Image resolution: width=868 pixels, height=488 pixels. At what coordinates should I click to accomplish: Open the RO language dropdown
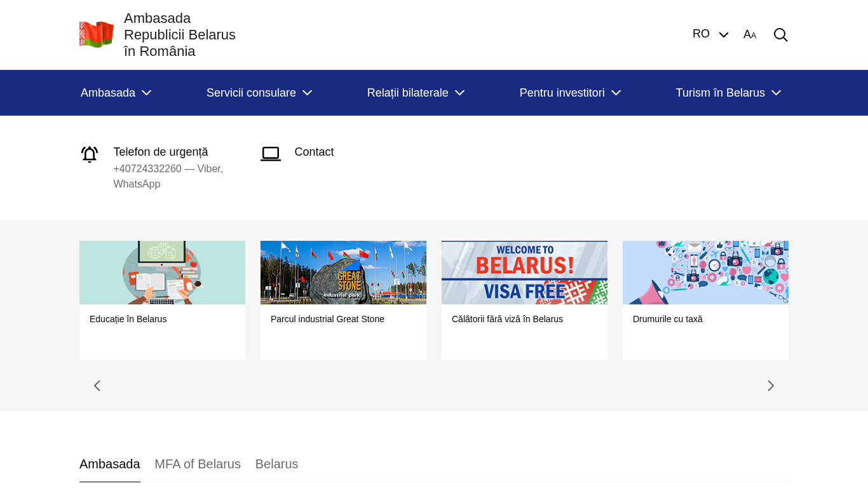[710, 34]
